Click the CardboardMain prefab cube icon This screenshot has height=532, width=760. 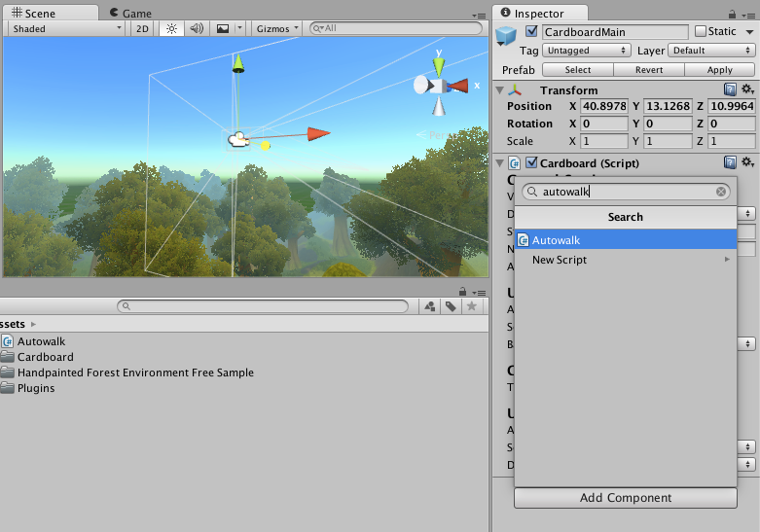tap(506, 36)
